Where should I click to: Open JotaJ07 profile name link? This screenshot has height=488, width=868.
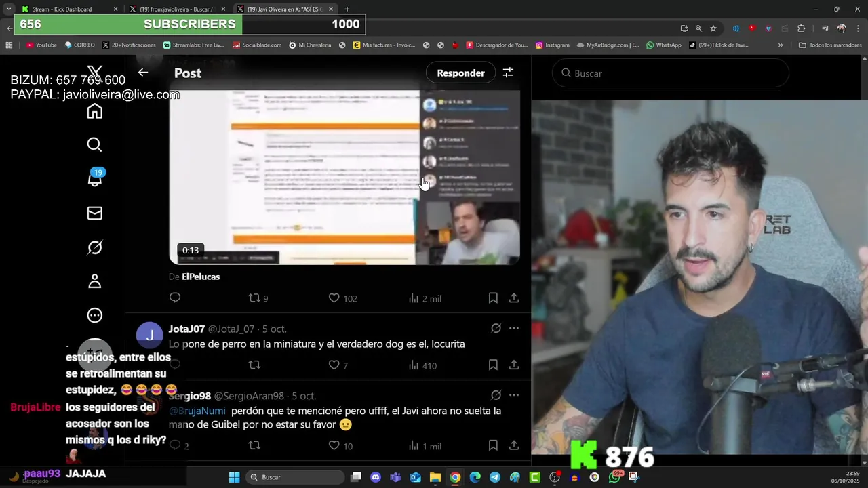click(x=186, y=329)
